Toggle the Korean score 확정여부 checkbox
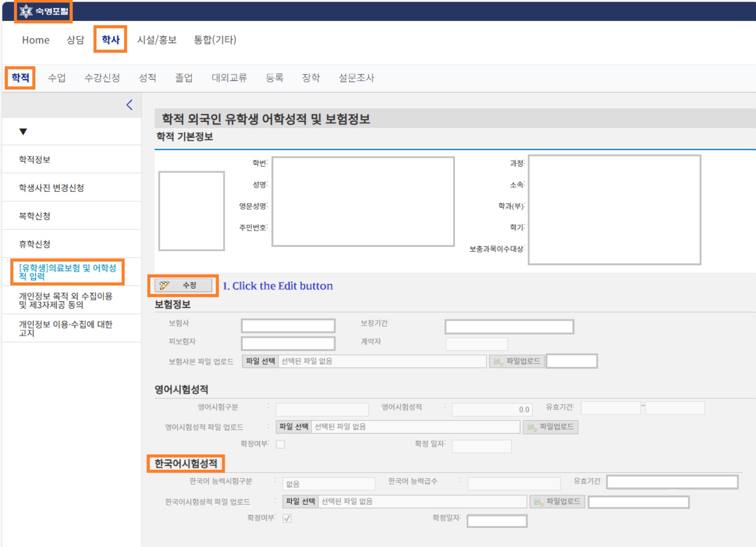This screenshot has width=756, height=547. (287, 518)
